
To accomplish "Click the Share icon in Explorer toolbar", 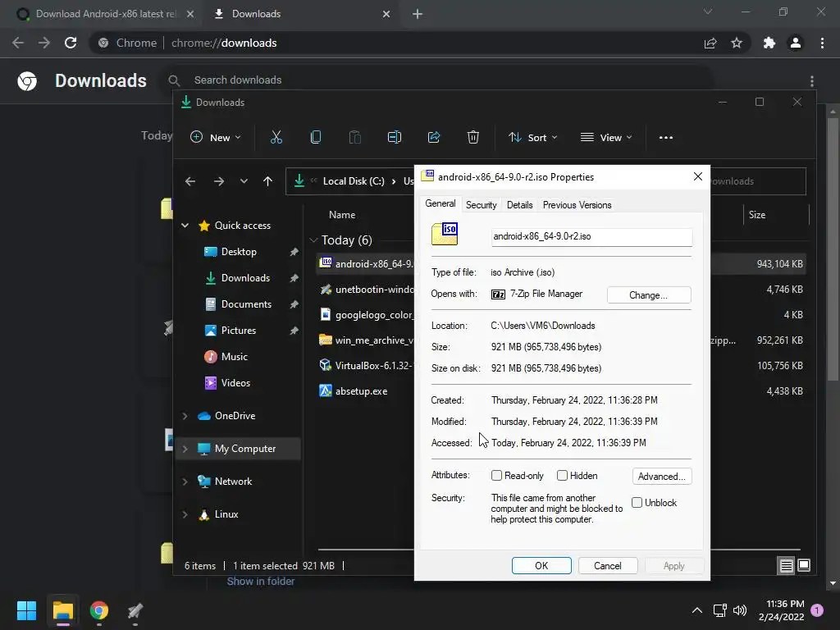I will [x=434, y=137].
